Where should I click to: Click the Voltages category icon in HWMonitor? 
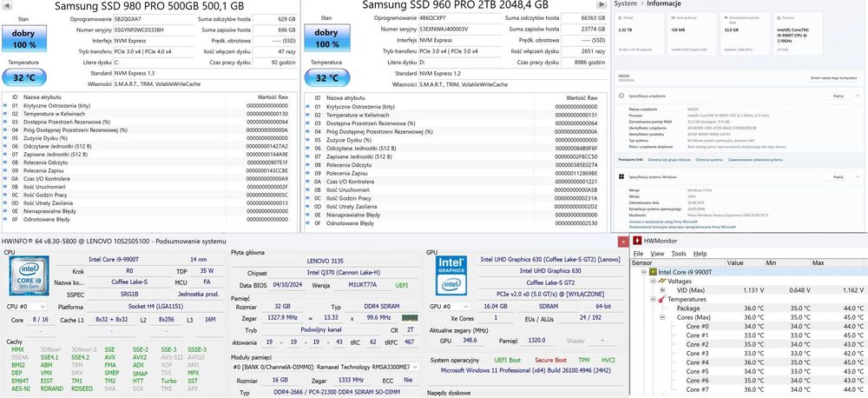click(662, 281)
